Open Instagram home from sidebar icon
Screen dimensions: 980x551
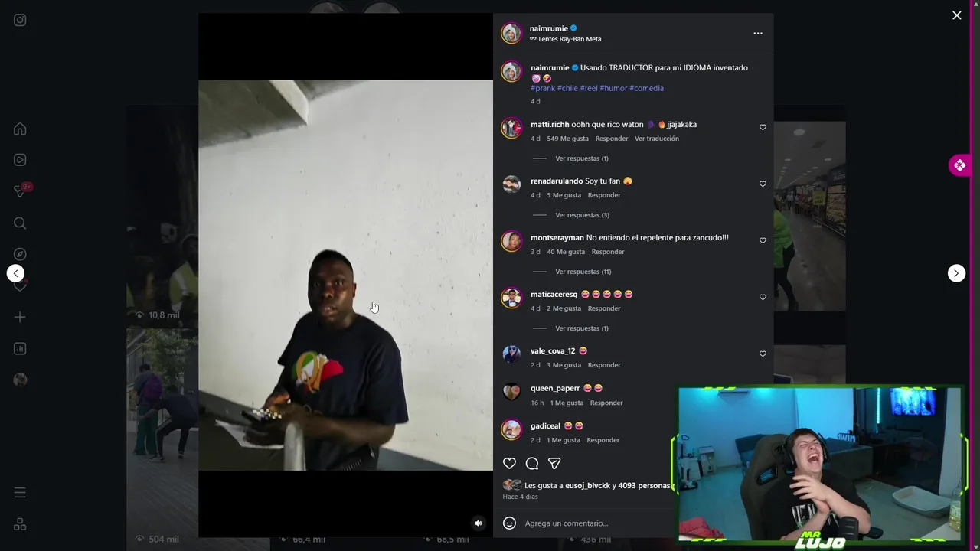20,129
